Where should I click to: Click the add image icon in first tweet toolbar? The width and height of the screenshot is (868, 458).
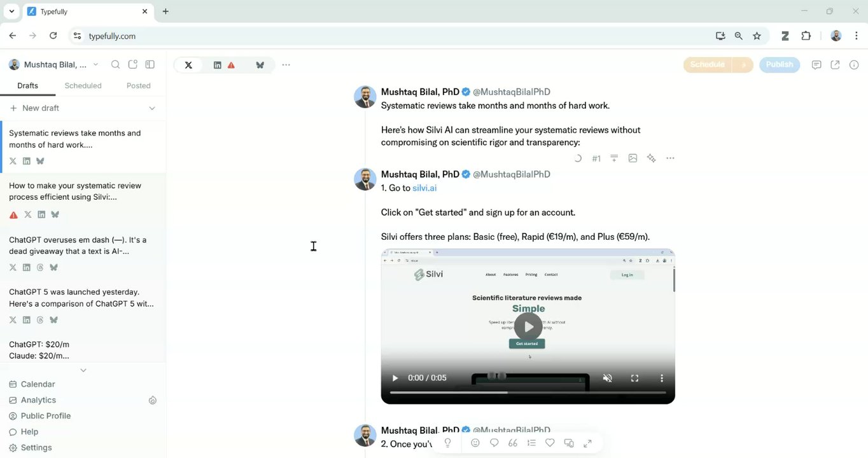[633, 158]
